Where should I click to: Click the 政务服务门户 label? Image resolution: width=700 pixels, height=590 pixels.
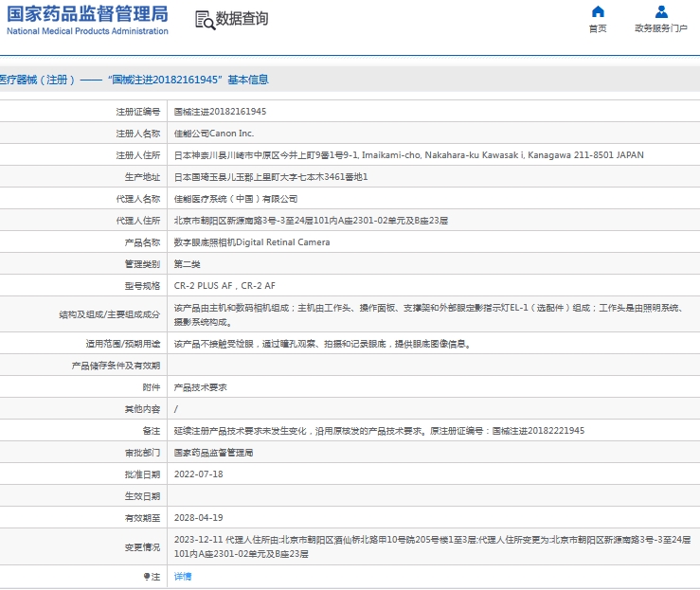click(x=661, y=28)
